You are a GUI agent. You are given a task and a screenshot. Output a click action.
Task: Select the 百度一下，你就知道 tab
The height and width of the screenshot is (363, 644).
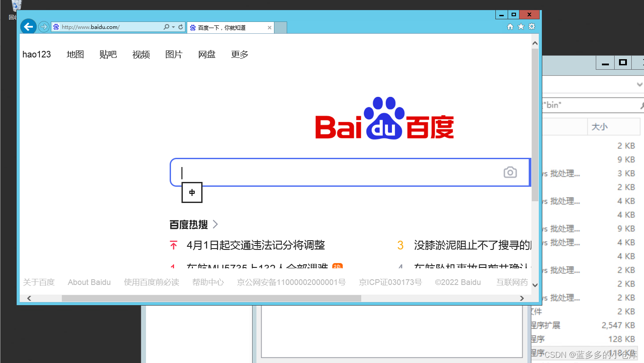[231, 28]
